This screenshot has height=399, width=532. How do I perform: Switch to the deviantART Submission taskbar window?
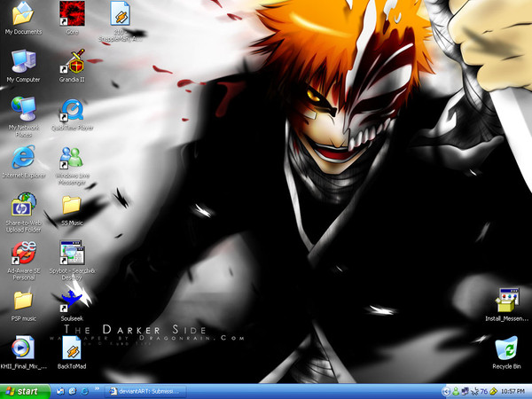[x=145, y=392]
